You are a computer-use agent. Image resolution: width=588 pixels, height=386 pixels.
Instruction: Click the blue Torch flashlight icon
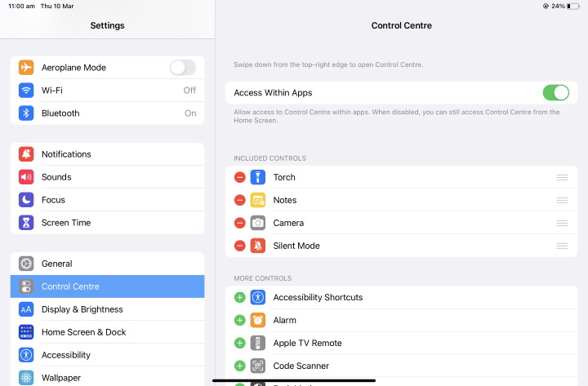[258, 177]
